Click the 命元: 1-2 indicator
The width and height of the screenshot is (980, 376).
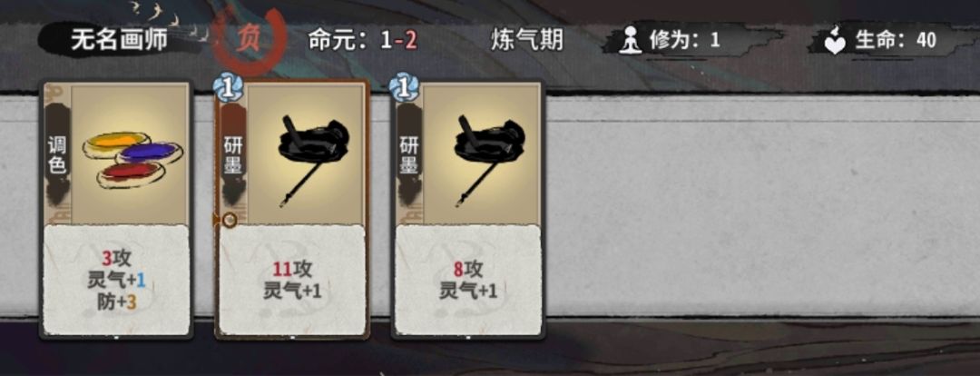[x=362, y=41]
